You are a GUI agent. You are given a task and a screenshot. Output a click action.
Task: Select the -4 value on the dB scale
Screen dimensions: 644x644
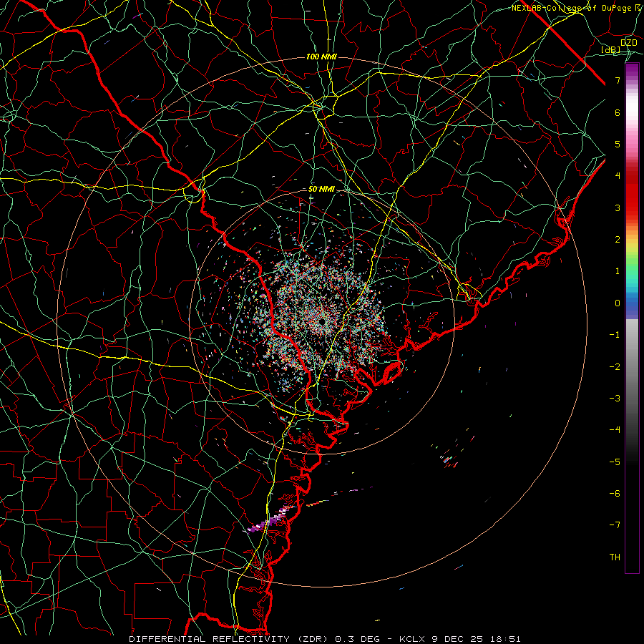pyautogui.click(x=615, y=429)
